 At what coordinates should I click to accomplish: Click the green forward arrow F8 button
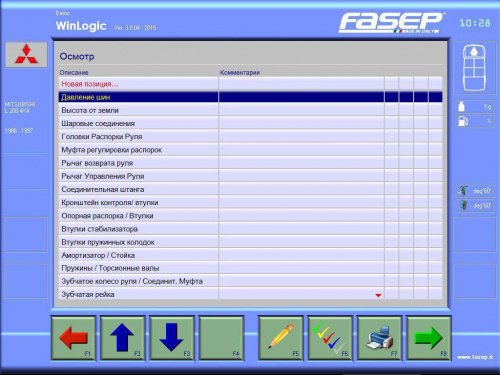tap(429, 338)
